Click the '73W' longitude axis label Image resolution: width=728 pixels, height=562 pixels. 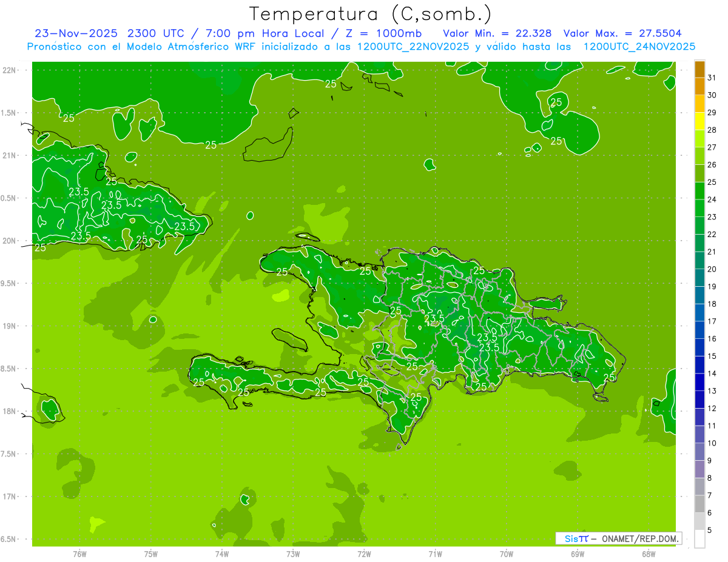click(x=293, y=554)
